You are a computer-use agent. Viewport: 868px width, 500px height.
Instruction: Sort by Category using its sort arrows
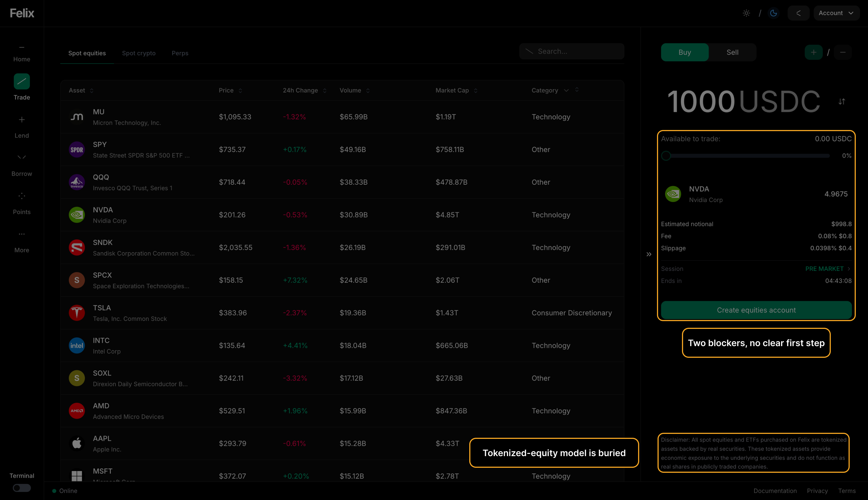pos(577,90)
